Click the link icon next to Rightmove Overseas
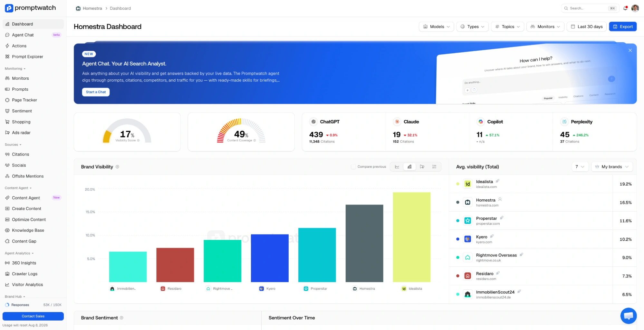The width and height of the screenshot is (644, 330). pos(521,255)
